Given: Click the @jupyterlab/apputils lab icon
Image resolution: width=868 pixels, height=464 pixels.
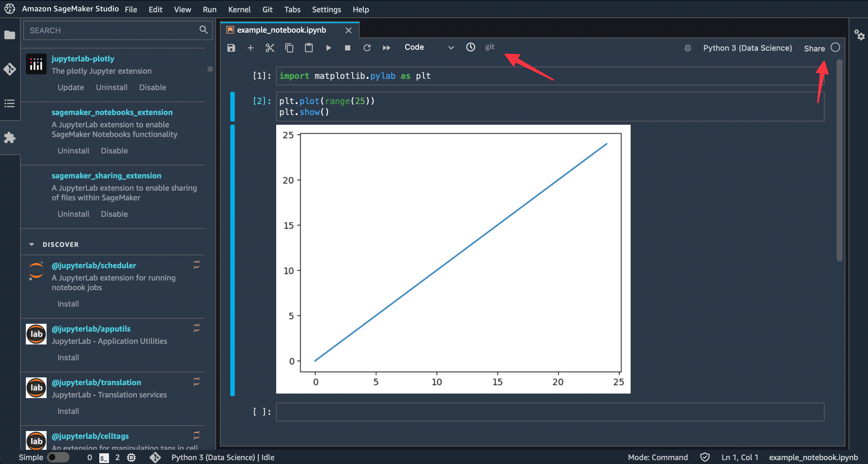Looking at the screenshot, I should (36, 334).
